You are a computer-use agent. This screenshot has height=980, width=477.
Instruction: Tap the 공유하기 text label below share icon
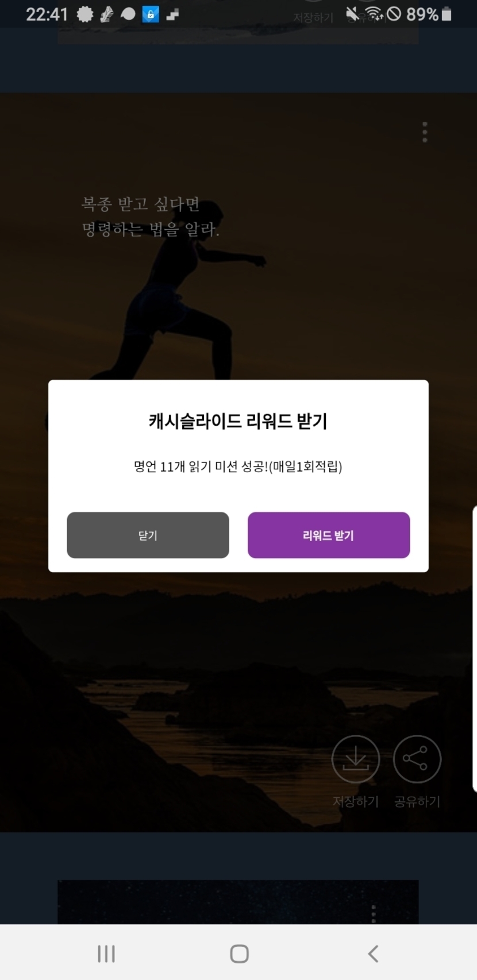click(x=417, y=801)
